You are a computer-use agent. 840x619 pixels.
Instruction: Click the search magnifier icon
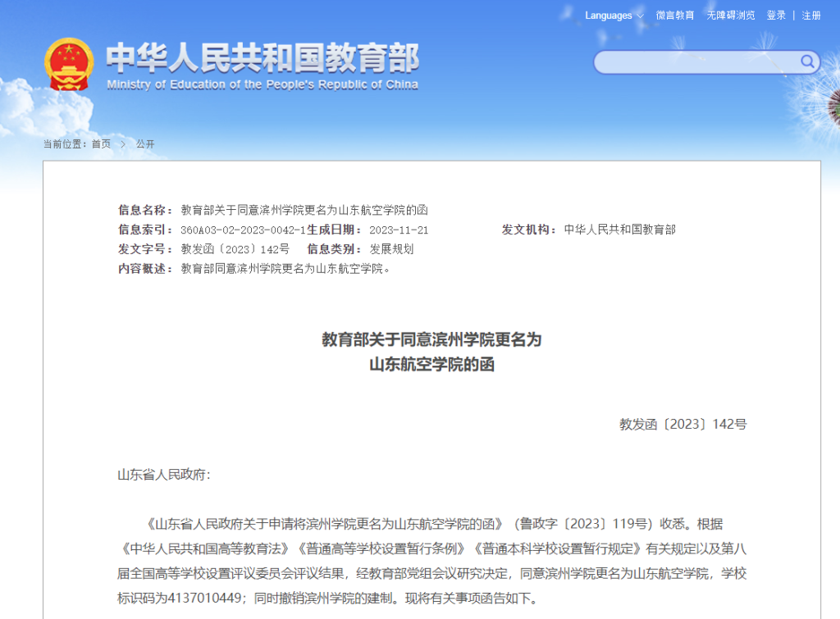[806, 62]
